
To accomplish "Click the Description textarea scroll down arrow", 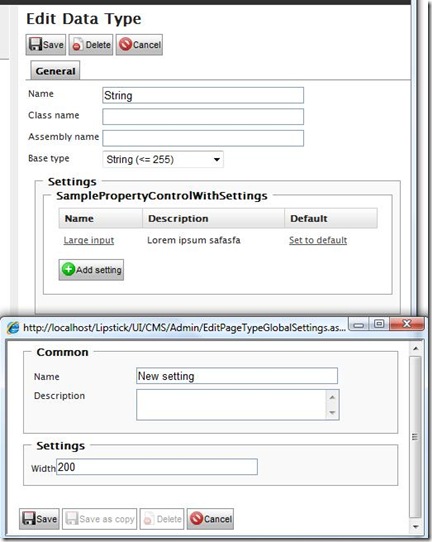I will point(332,413).
